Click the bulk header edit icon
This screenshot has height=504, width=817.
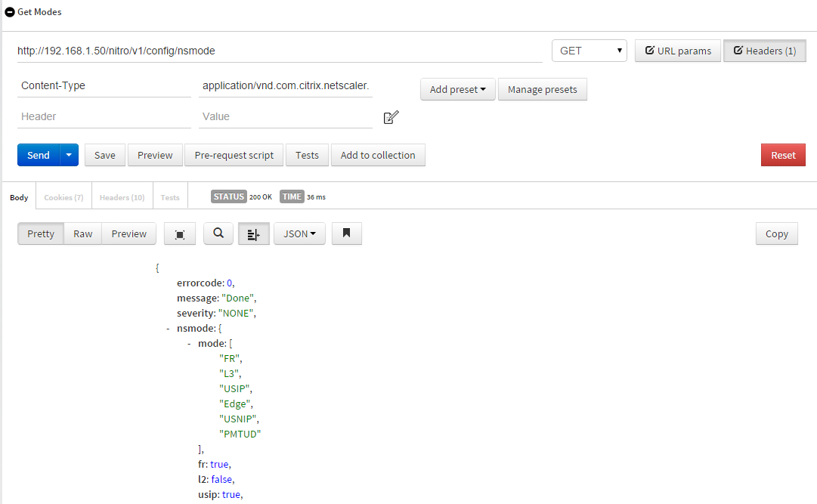pos(391,117)
